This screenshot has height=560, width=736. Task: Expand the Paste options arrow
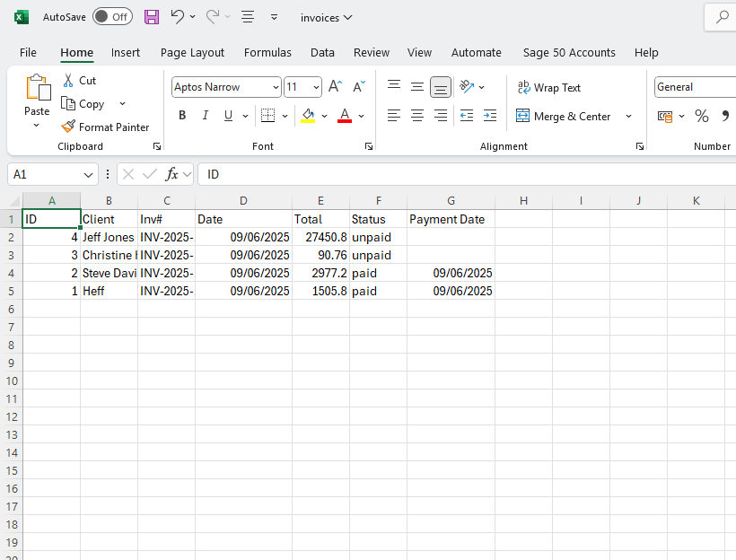[36, 126]
